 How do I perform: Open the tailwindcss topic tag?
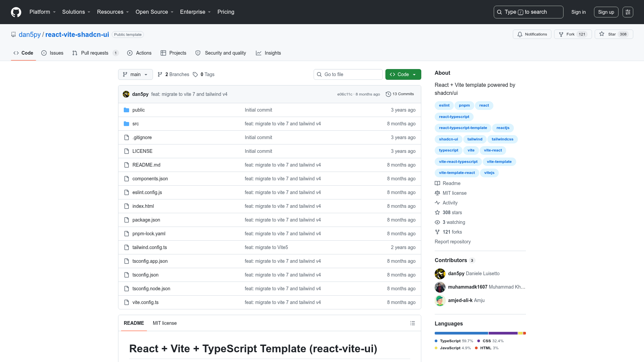tap(502, 139)
